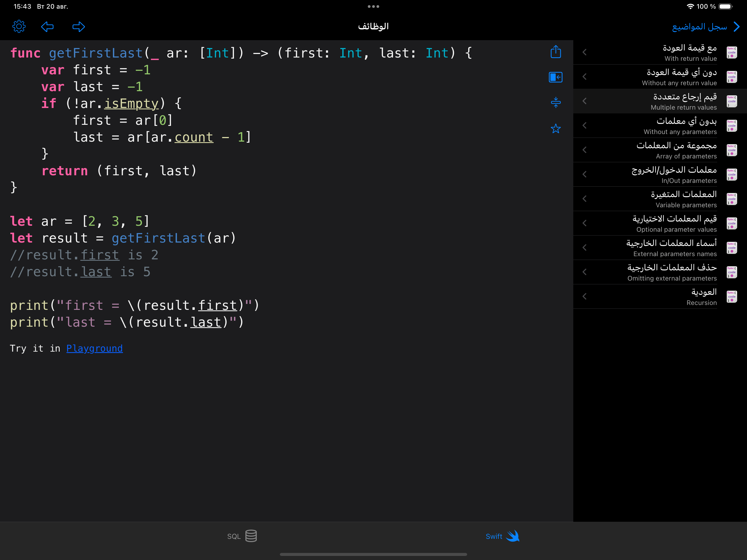This screenshot has height=560, width=747.
Task: Expand chevron on 'Without any return value' row
Action: coord(585,77)
